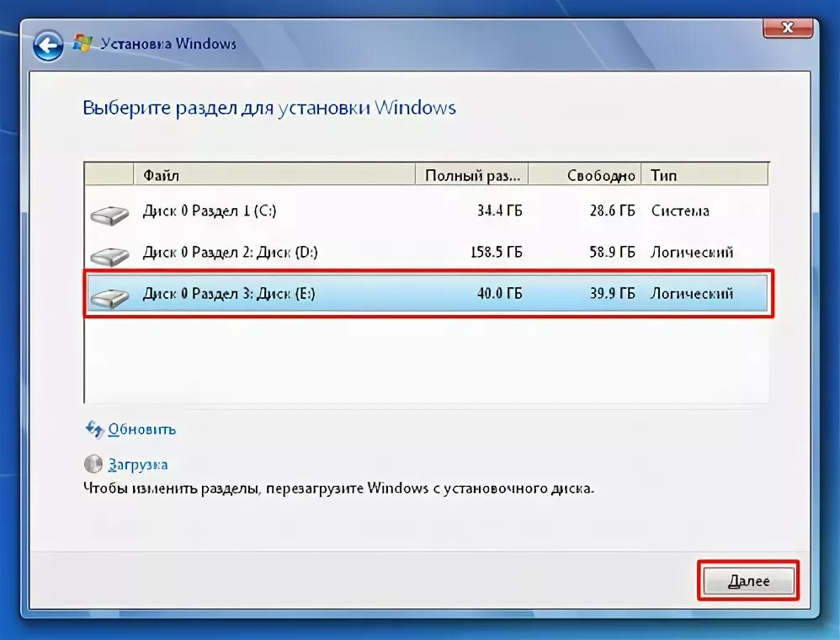
Task: Click the Далее button
Action: (x=748, y=581)
